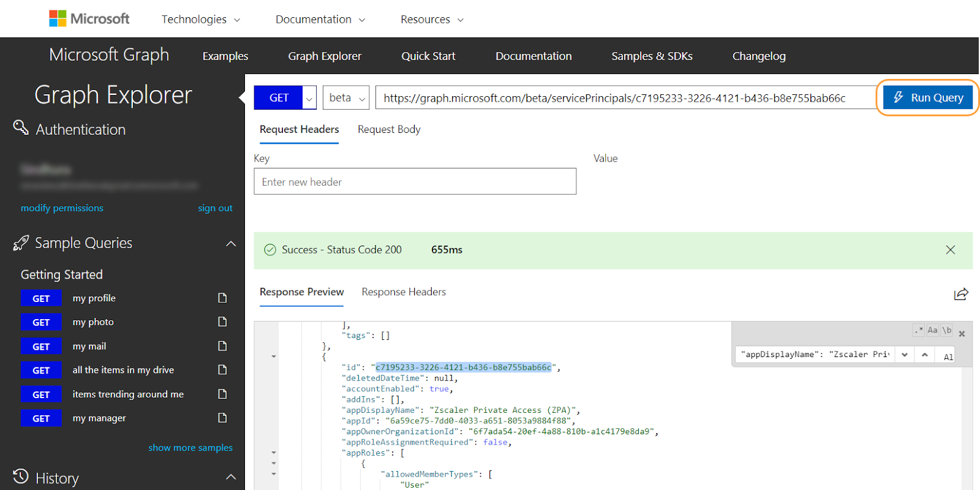Viewport: 980px width, 490px height.
Task: Click the share icon above the response preview
Action: 961,294
